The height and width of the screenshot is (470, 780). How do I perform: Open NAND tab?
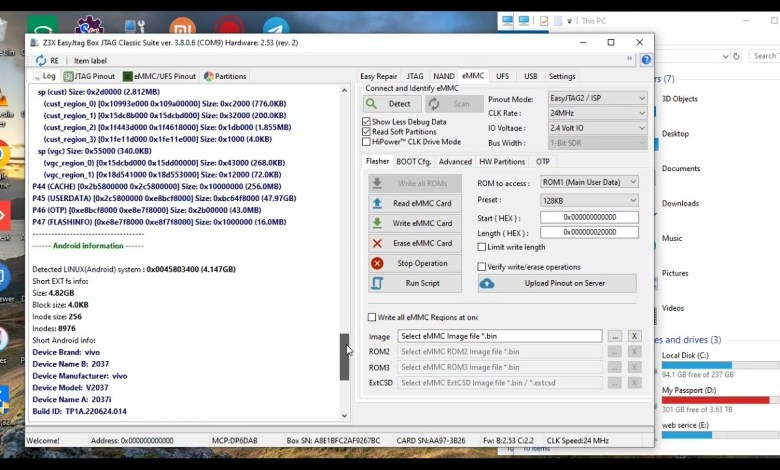443,76
